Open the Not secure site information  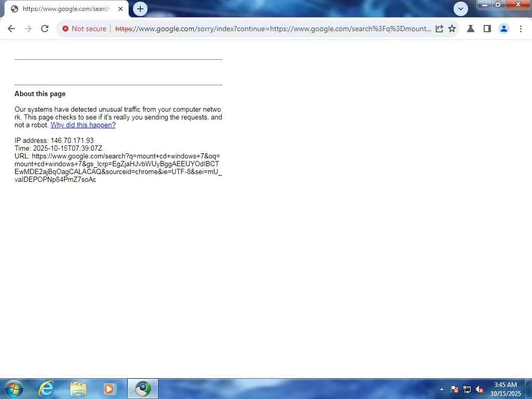tap(85, 29)
